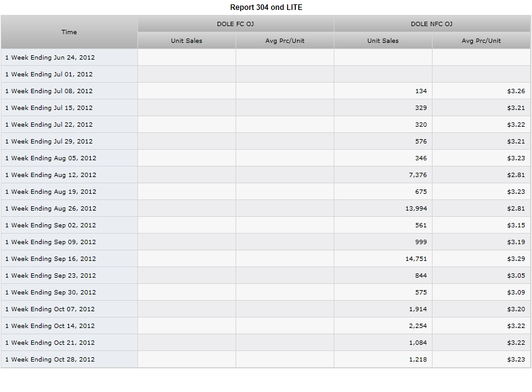
Task: Click unit sales value 7,376
Action: 418,175
